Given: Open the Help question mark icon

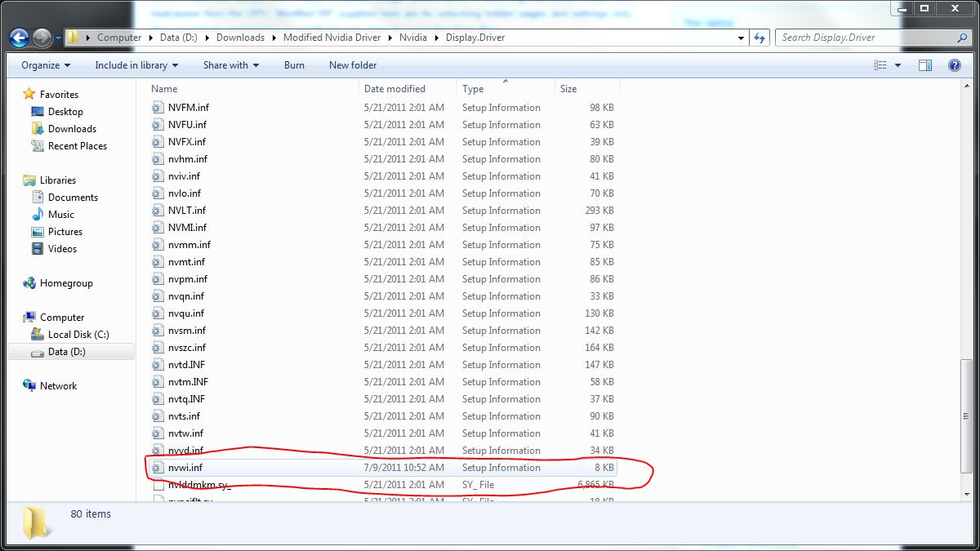Looking at the screenshot, I should click(x=954, y=65).
